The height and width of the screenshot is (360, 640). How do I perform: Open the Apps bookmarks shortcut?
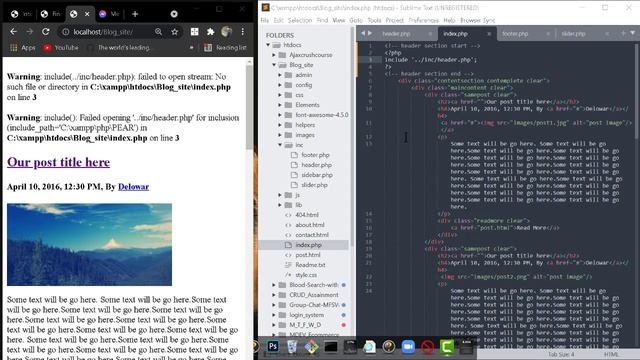pyautogui.click(x=23, y=48)
